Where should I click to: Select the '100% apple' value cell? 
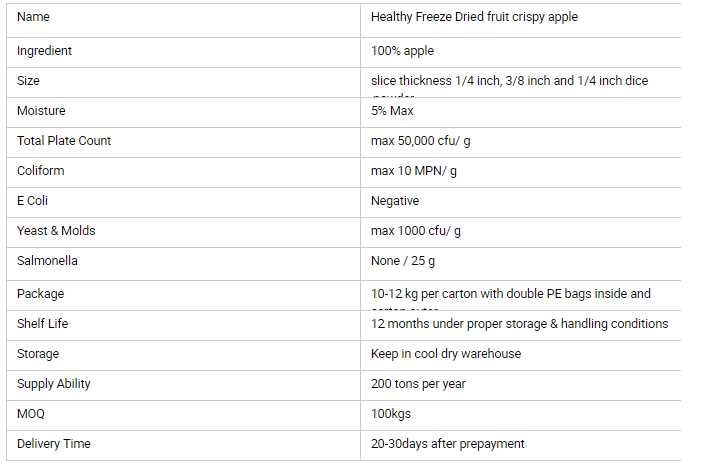[402, 51]
